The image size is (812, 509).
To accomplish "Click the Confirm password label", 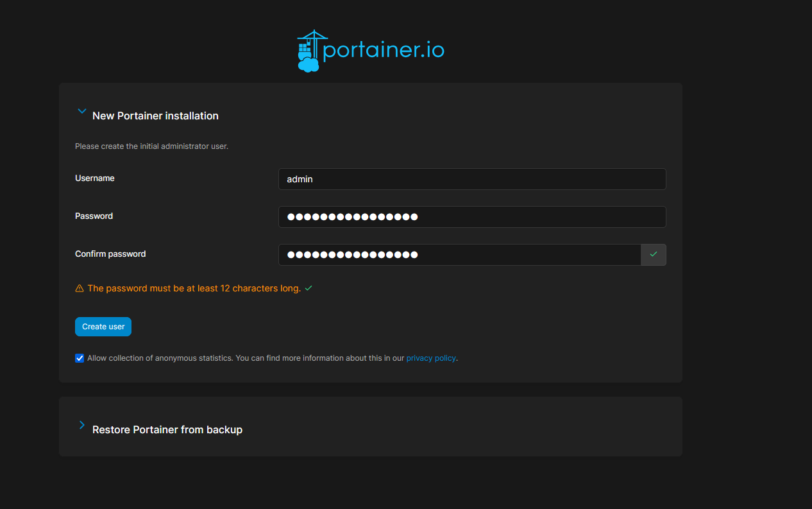I will pos(110,254).
